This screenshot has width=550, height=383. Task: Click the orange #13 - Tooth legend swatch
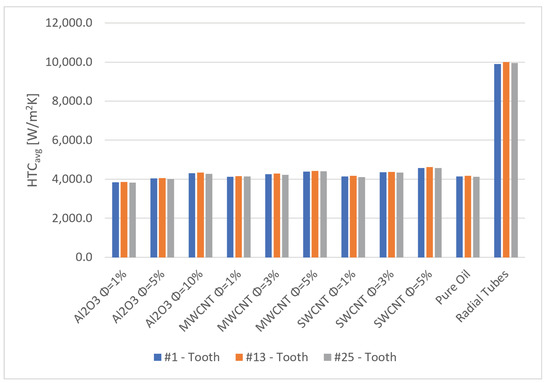[x=239, y=357]
